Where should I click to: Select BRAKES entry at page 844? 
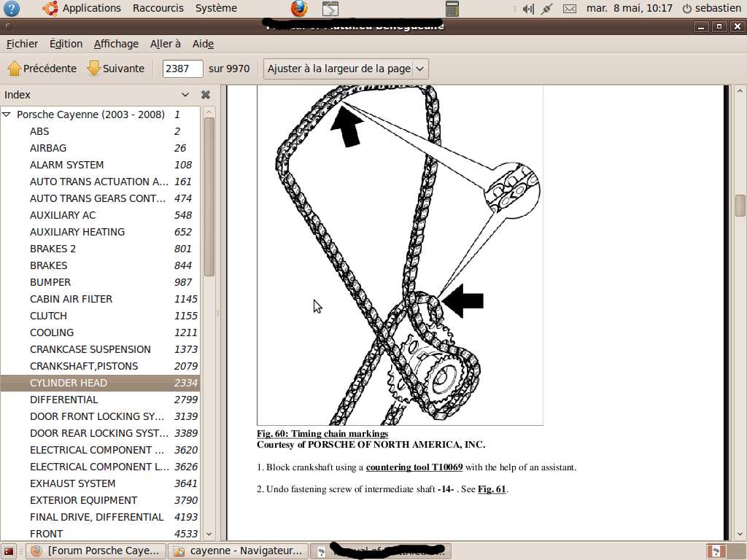click(x=100, y=265)
